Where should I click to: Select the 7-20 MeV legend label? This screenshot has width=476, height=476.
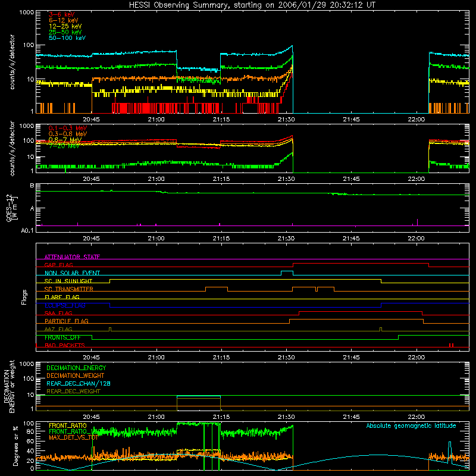click(x=64, y=146)
